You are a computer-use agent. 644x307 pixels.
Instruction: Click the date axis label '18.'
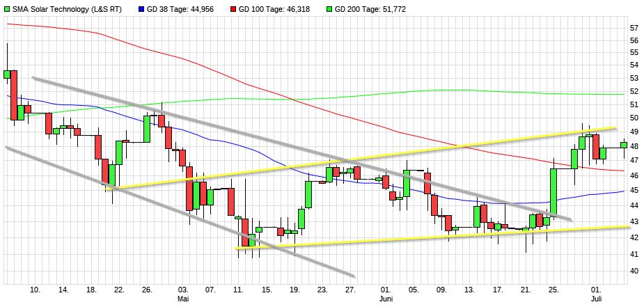pos(92,290)
